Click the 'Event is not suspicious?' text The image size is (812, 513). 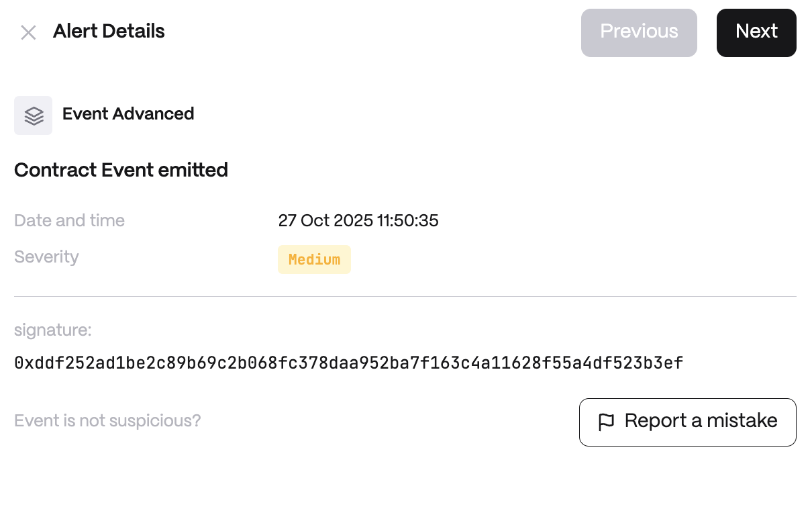pos(107,421)
